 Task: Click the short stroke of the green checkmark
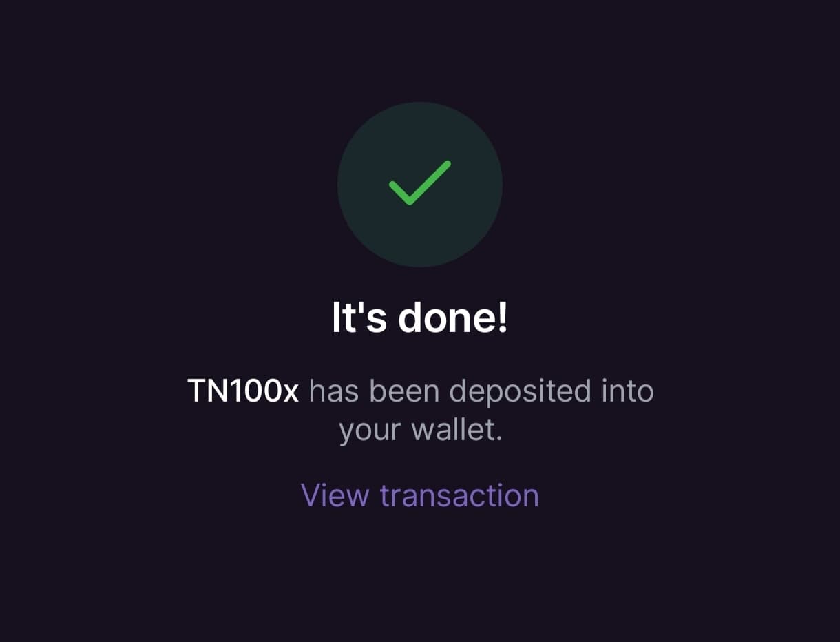399,192
